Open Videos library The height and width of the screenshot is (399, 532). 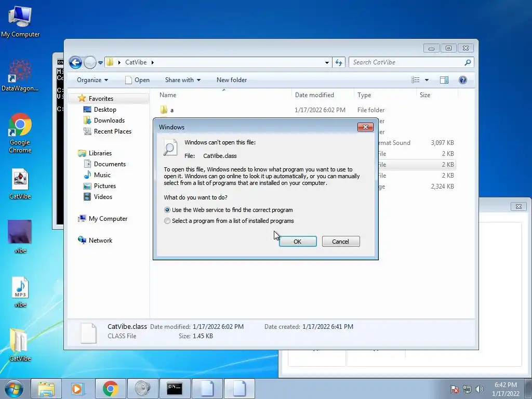(103, 197)
